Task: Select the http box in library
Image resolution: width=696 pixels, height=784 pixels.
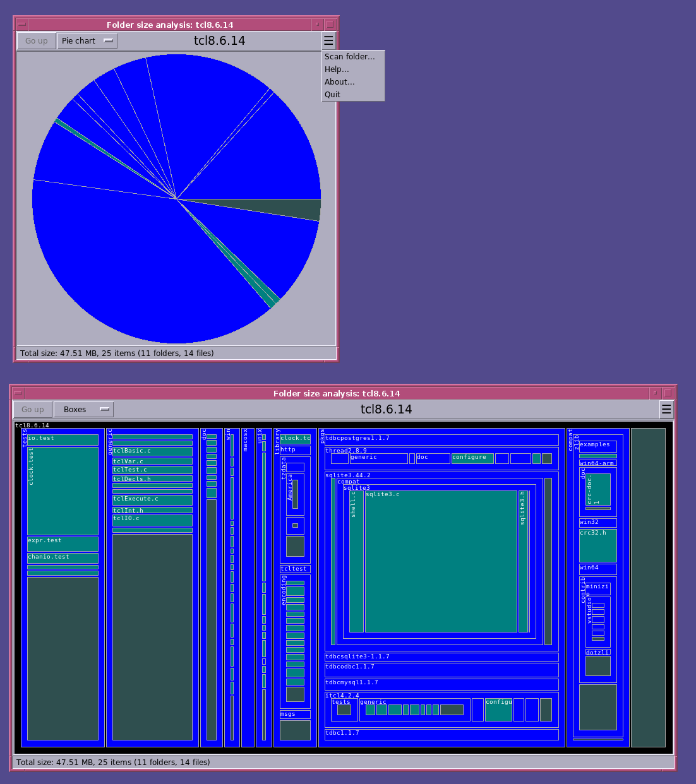Action: (295, 451)
